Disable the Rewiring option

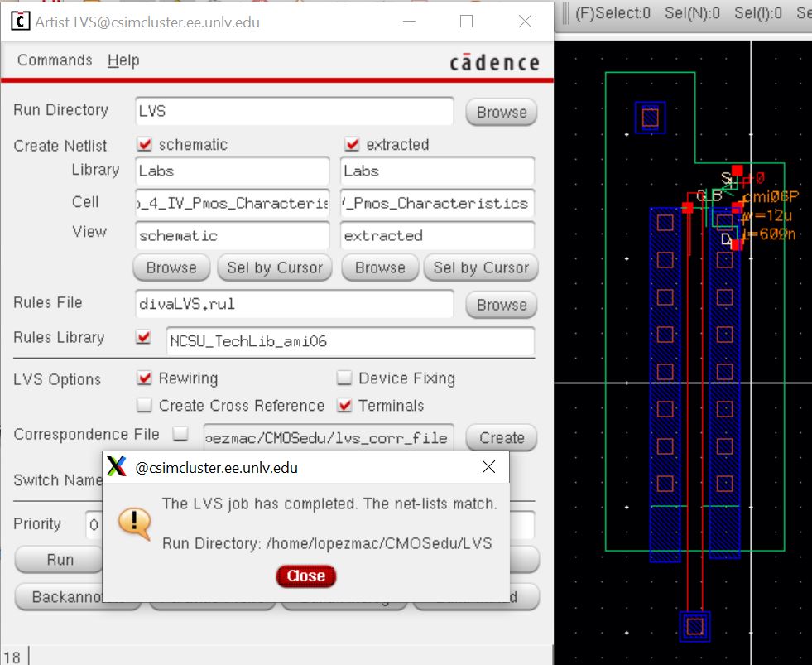click(145, 378)
